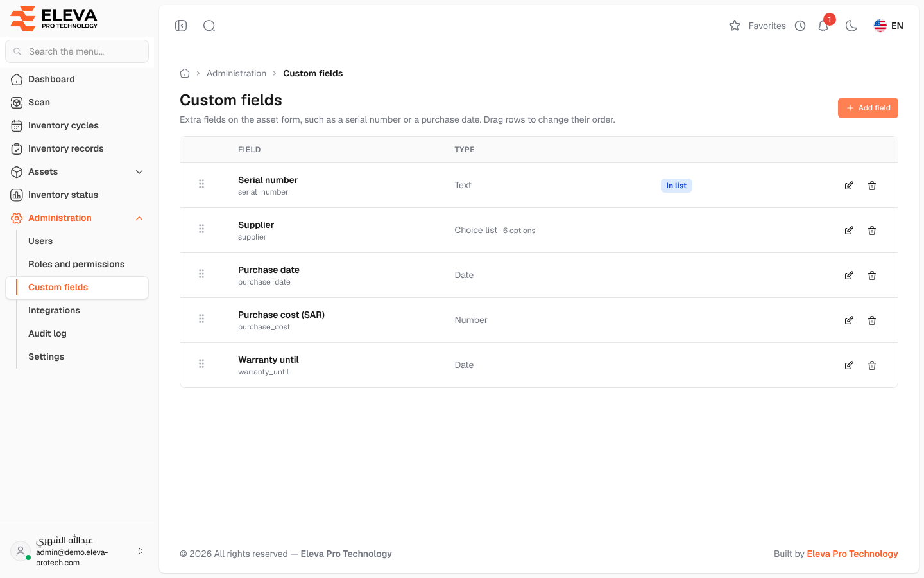Collapse the Administration menu chevron
This screenshot has height=578, width=924.
pos(139,218)
